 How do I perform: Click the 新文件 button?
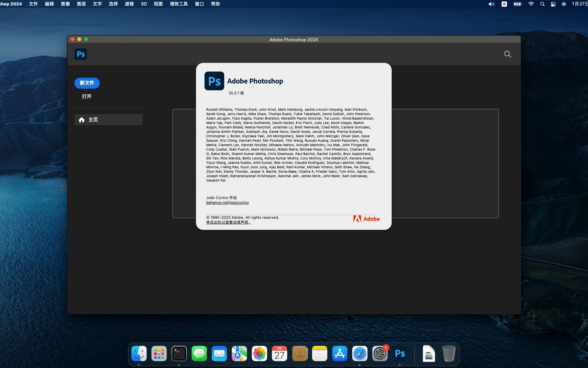(x=87, y=83)
